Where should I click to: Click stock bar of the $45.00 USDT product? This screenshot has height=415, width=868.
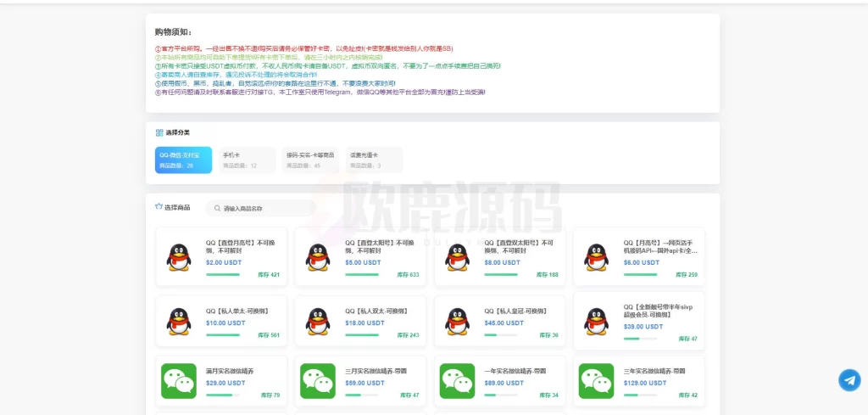click(x=500, y=334)
